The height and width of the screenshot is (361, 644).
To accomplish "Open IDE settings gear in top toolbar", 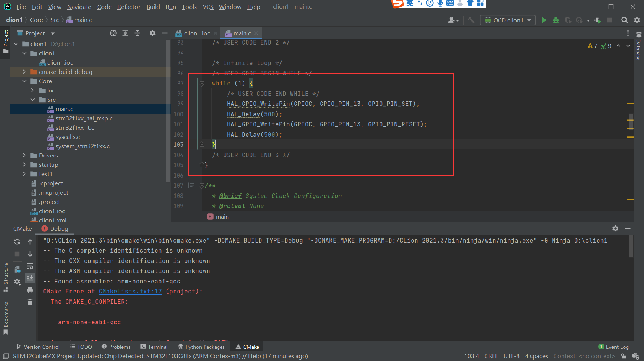I will pyautogui.click(x=637, y=20).
